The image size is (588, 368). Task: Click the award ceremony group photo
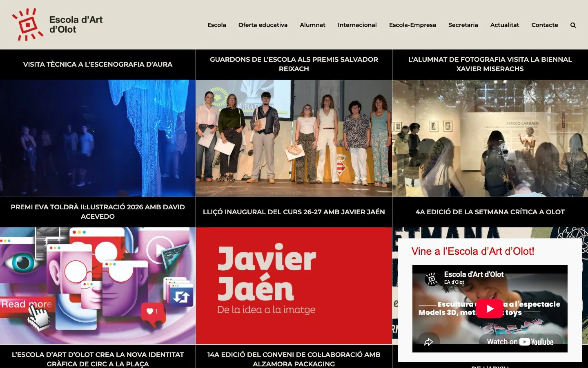294,138
